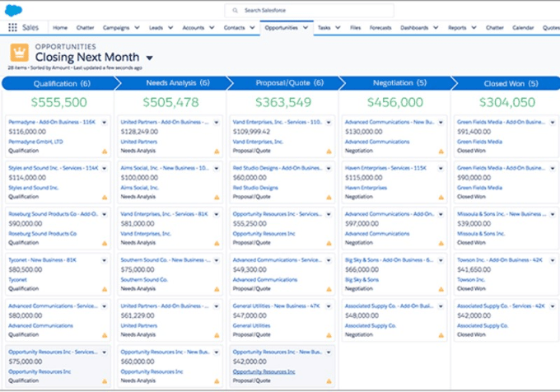The image size is (560, 392).
Task: Click the search magnifier icon
Action: (235, 11)
